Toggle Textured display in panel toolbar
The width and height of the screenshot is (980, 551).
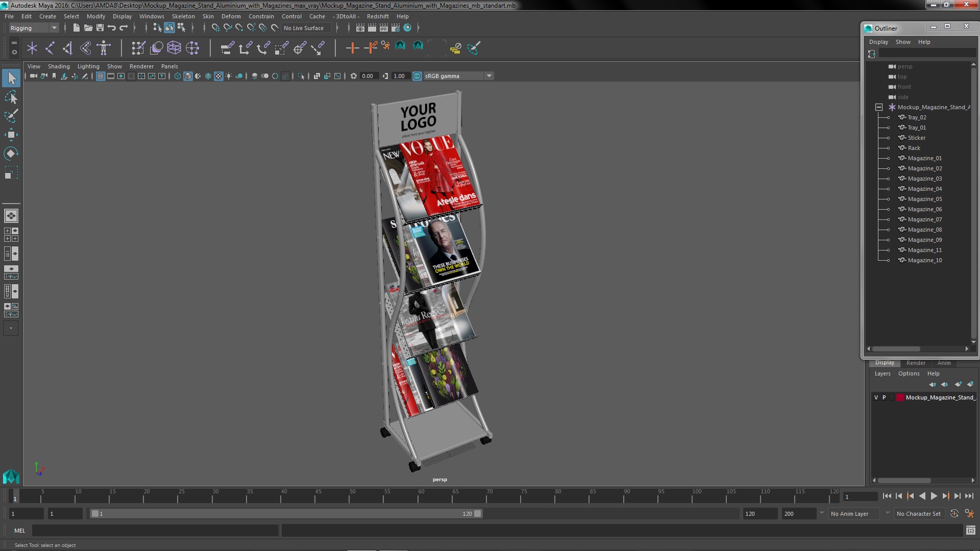coord(218,76)
